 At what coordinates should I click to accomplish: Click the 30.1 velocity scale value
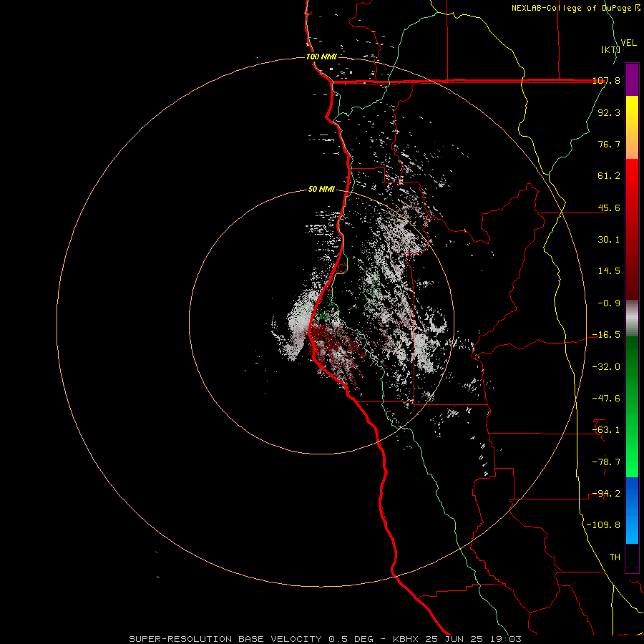[609, 240]
